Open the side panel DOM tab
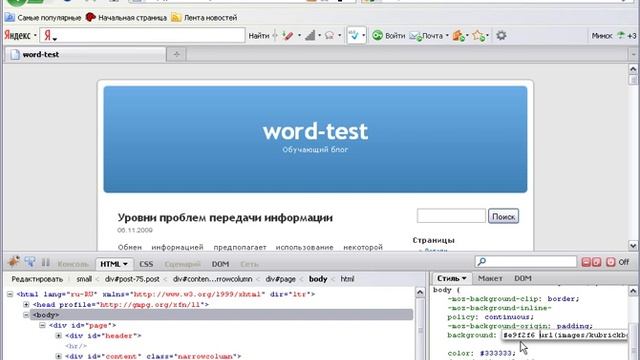Viewport: 640px width, 360px height. point(522,278)
